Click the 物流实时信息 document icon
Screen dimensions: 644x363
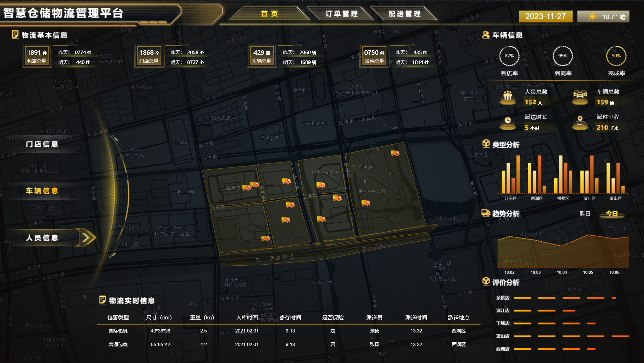point(103,300)
